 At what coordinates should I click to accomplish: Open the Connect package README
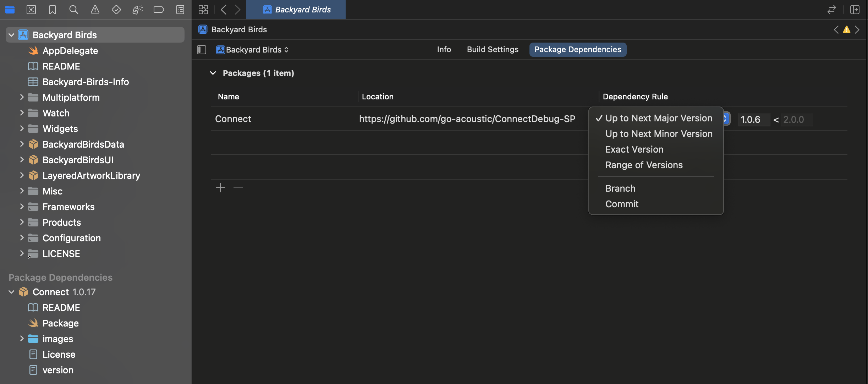tap(61, 307)
